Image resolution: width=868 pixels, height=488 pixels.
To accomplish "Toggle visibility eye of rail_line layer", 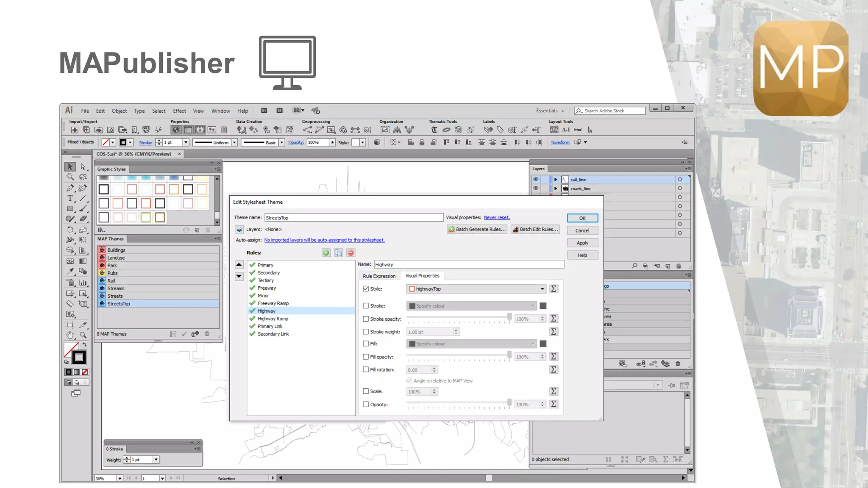I will pos(536,179).
